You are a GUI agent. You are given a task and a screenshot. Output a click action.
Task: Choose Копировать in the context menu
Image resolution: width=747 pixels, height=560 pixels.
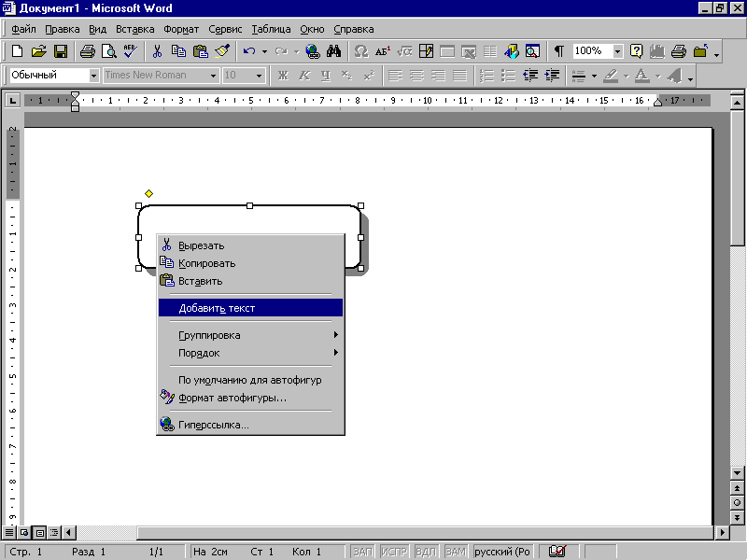pos(250,263)
